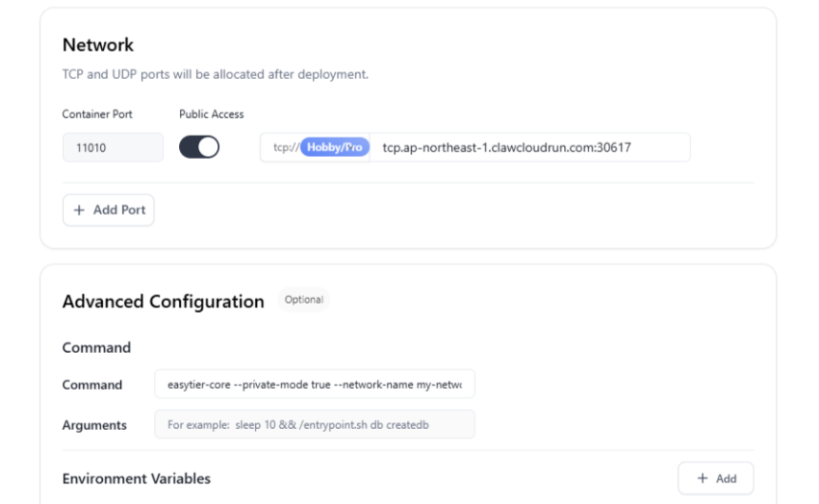Click the Container Port label
The height and width of the screenshot is (504, 819).
tap(97, 114)
